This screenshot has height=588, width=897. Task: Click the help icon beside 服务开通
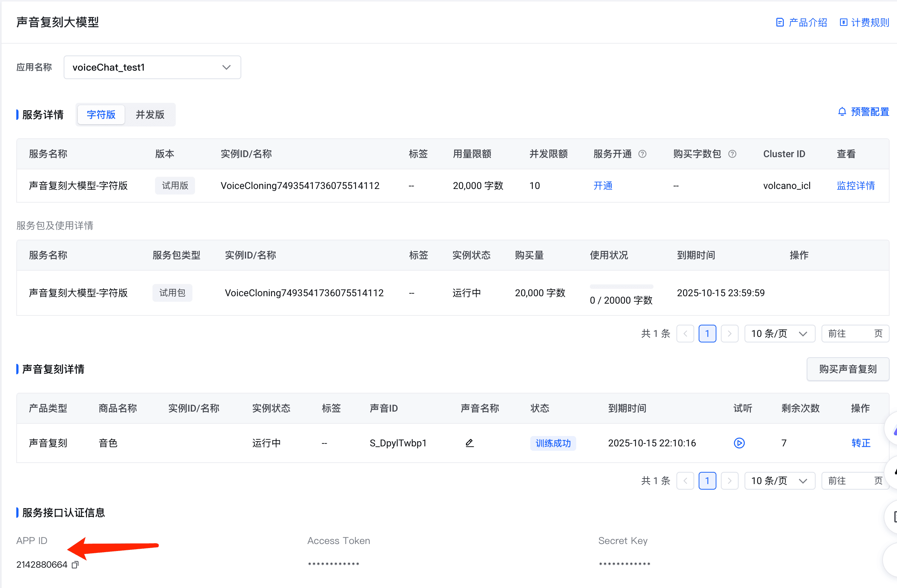tap(642, 154)
